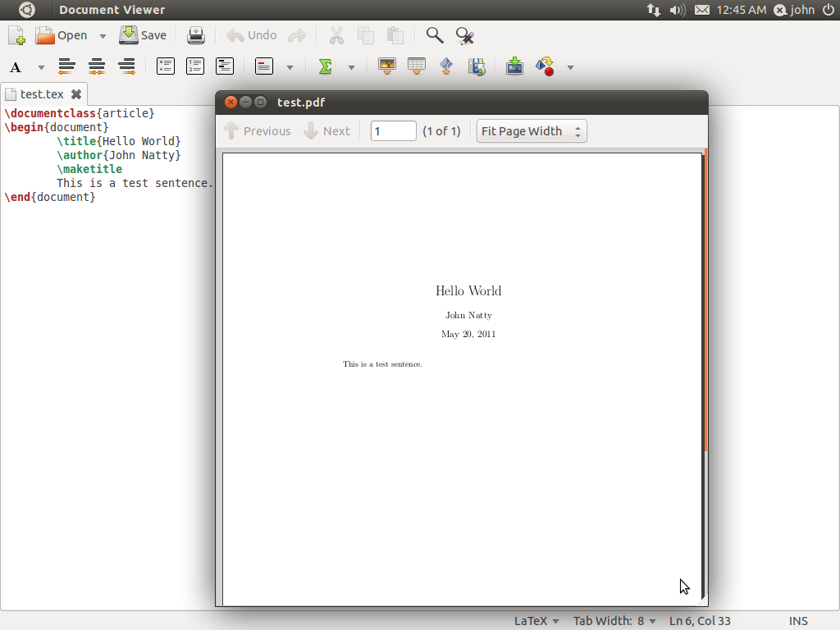
Task: Click the Undo button
Action: (x=251, y=35)
